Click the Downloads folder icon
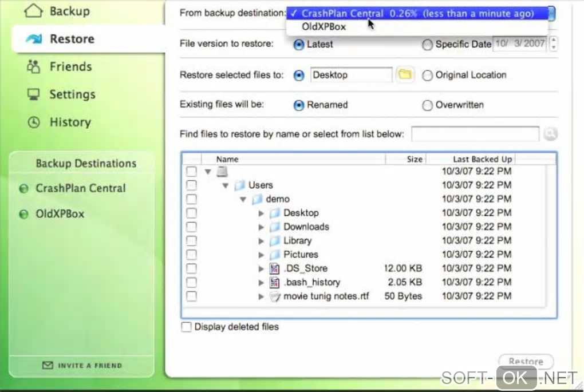This screenshot has height=392, width=584. [x=275, y=227]
